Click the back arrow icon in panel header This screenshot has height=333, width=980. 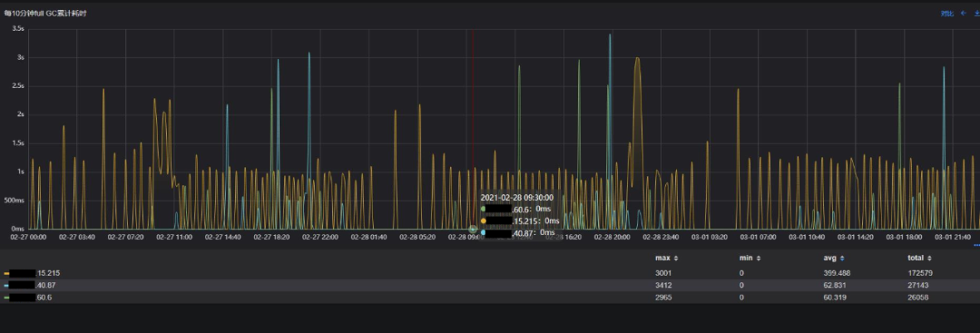pyautogui.click(x=963, y=13)
